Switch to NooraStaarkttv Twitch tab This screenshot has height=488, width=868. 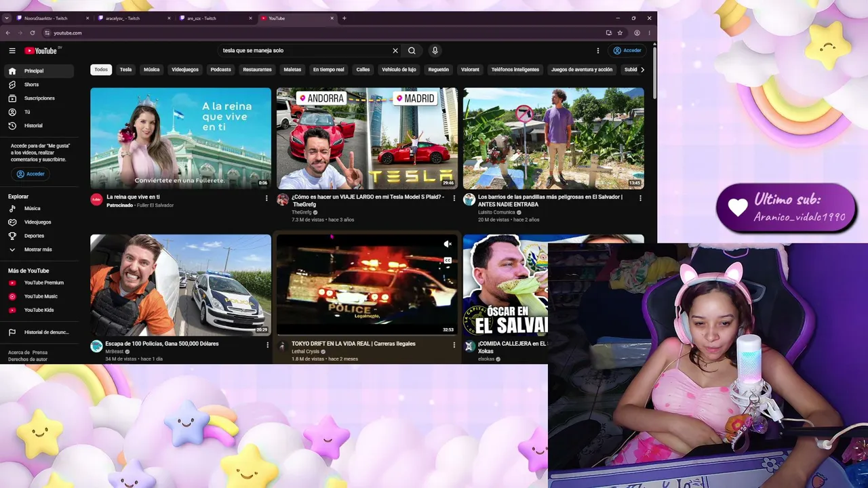coord(52,18)
